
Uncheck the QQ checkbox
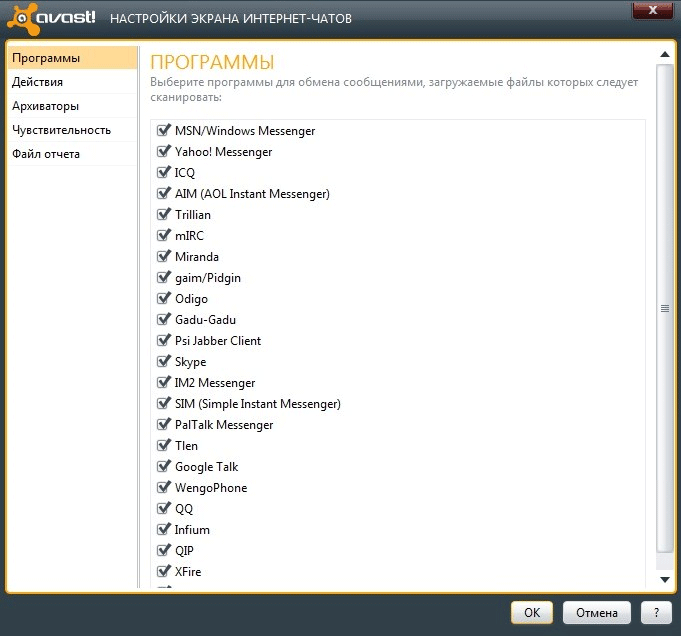tap(163, 508)
